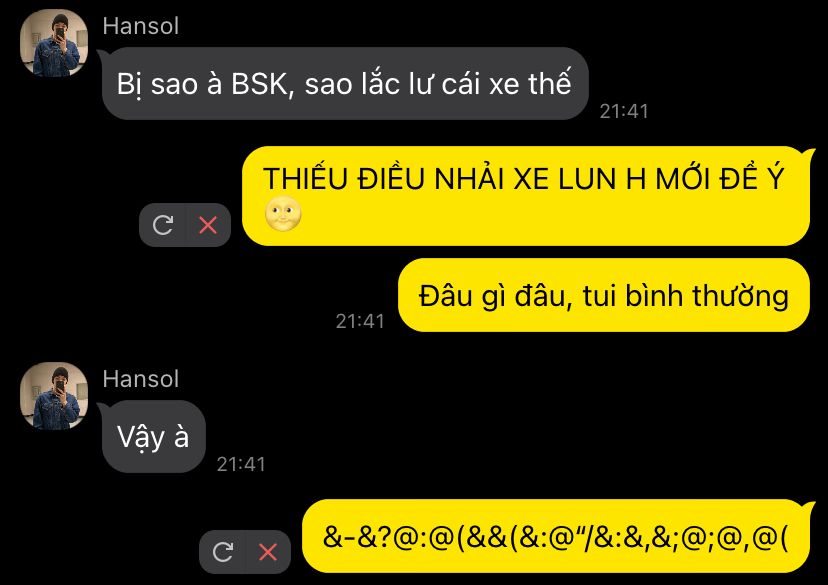The height and width of the screenshot is (585, 828).
Task: Tap the Hansol name above first message
Action: 140,26
